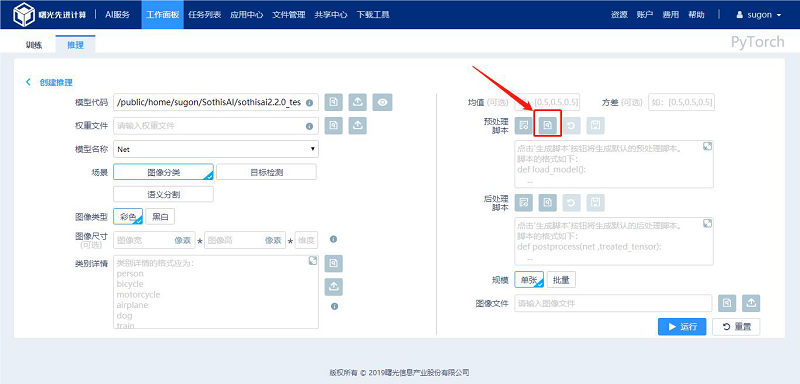Click the AI服务 label in header
Image resolution: width=800 pixels, height=384 pixels.
[117, 15]
